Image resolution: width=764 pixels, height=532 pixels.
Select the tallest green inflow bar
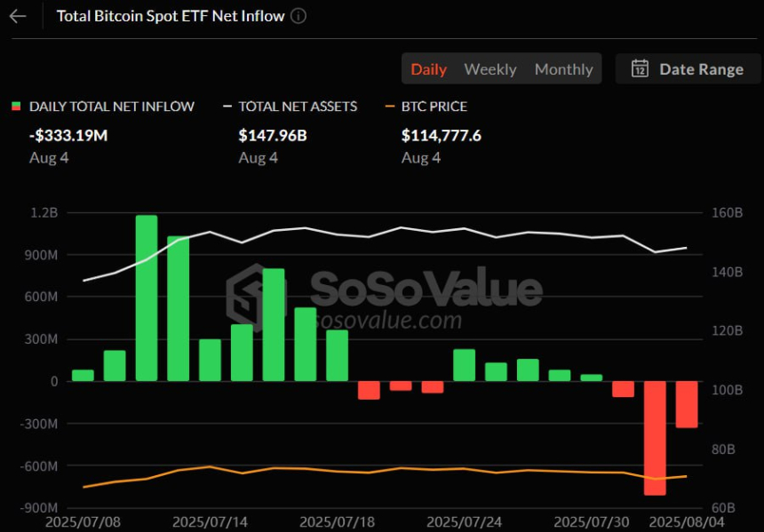pyautogui.click(x=147, y=298)
